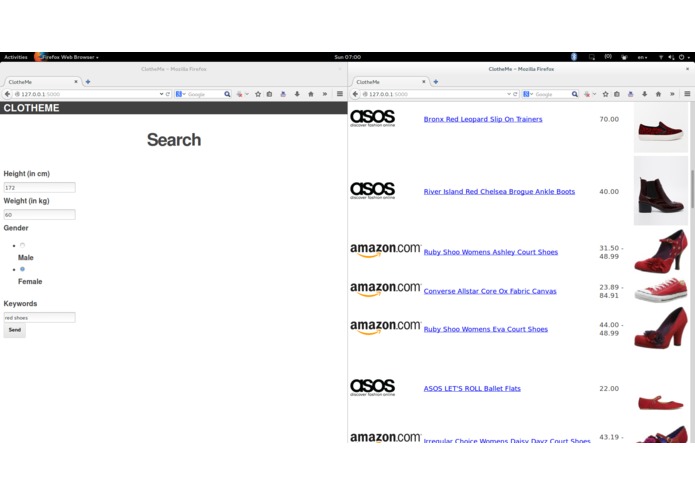This screenshot has width=695, height=494.
Task: Open new tab in left window
Action: point(88,82)
